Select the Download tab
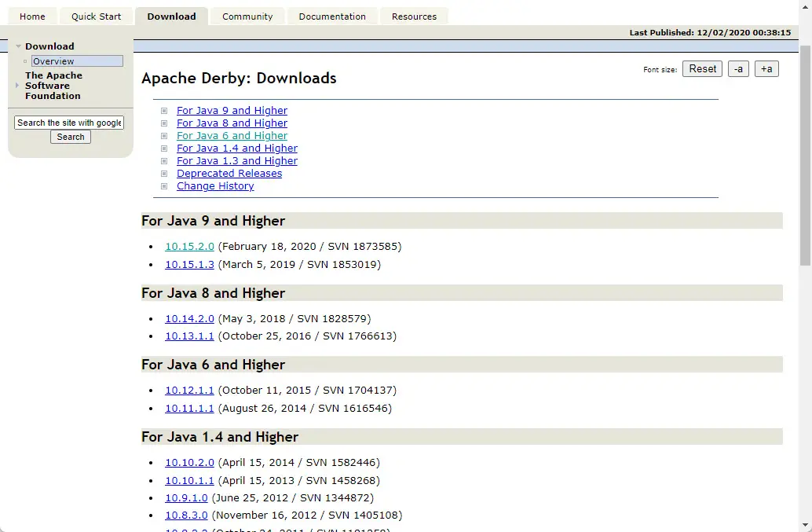812x532 pixels. 171,17
